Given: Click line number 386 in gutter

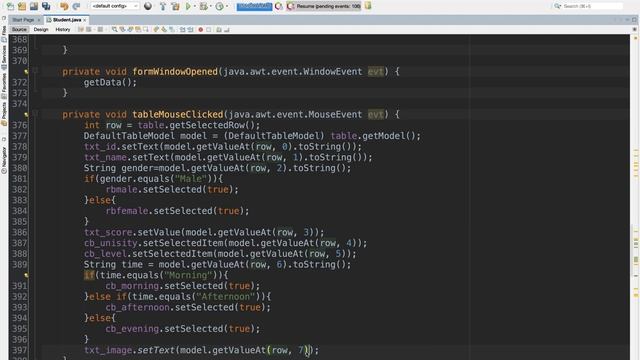Looking at the screenshot, I should click(19, 232).
